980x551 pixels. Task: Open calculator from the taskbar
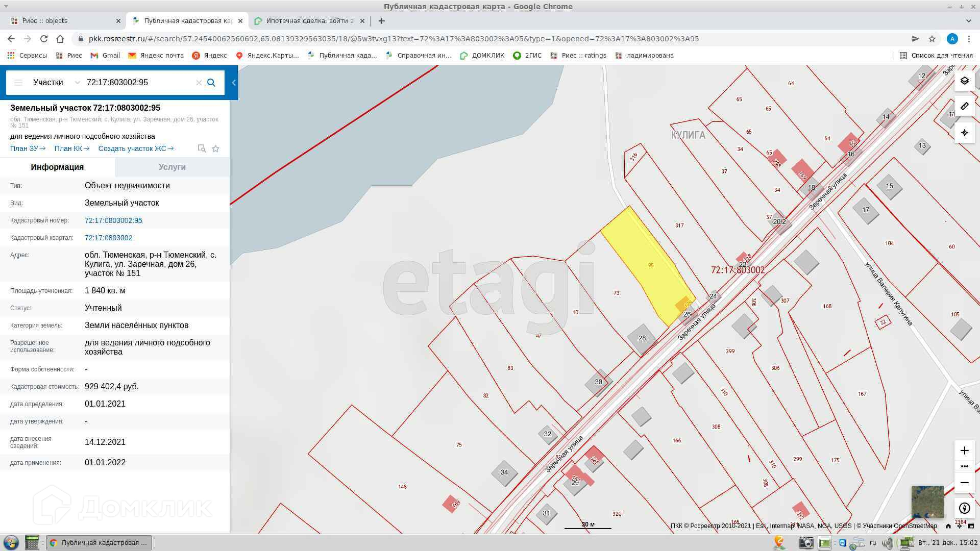(x=32, y=542)
